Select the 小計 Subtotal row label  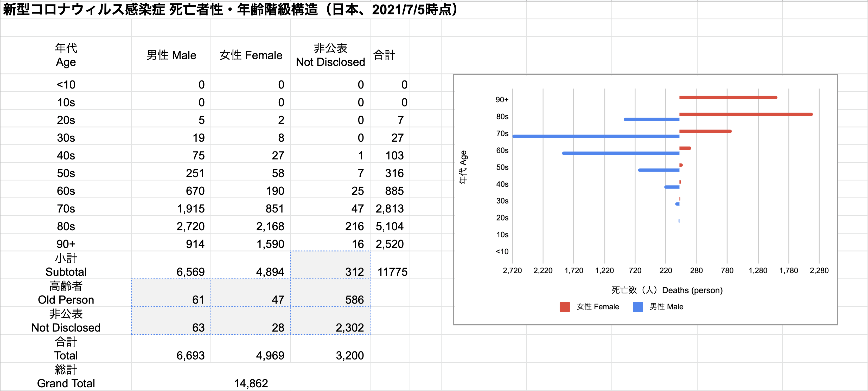66,265
